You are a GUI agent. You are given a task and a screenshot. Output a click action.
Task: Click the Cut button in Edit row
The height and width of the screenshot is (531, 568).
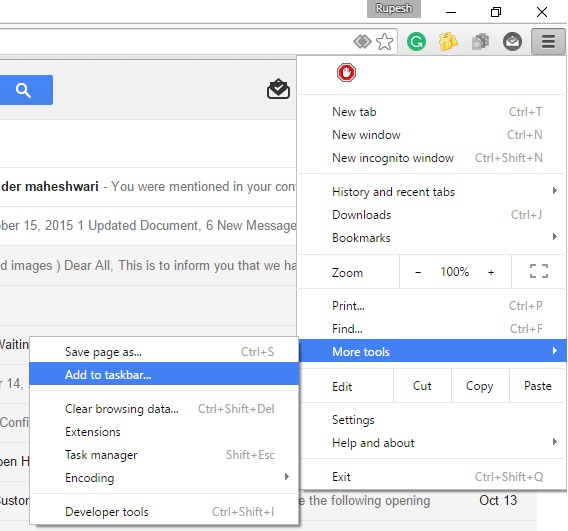pyautogui.click(x=422, y=386)
